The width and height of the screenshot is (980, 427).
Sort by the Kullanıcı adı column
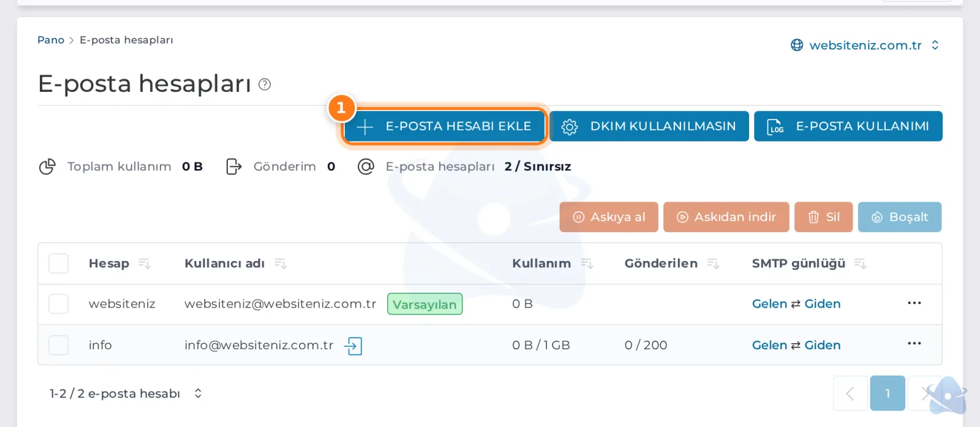[x=281, y=263]
